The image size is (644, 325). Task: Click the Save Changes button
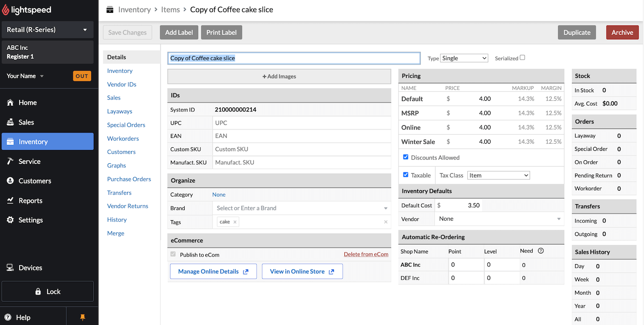pyautogui.click(x=127, y=32)
